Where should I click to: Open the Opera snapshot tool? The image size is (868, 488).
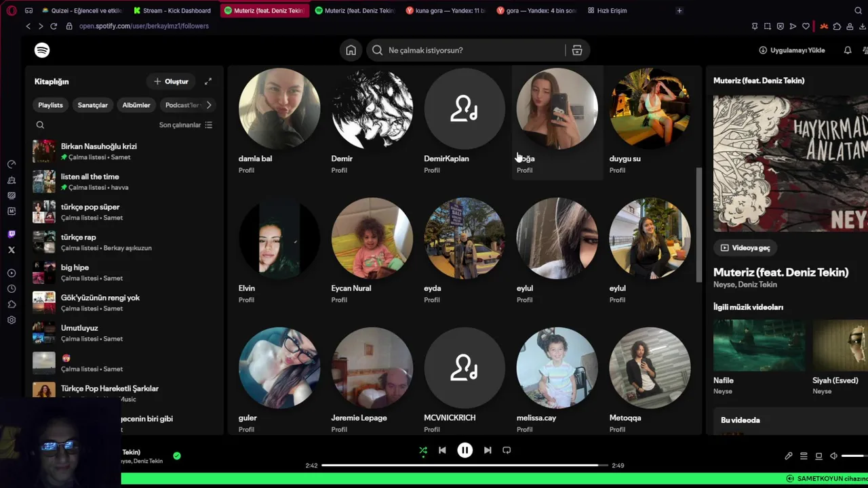click(x=768, y=26)
